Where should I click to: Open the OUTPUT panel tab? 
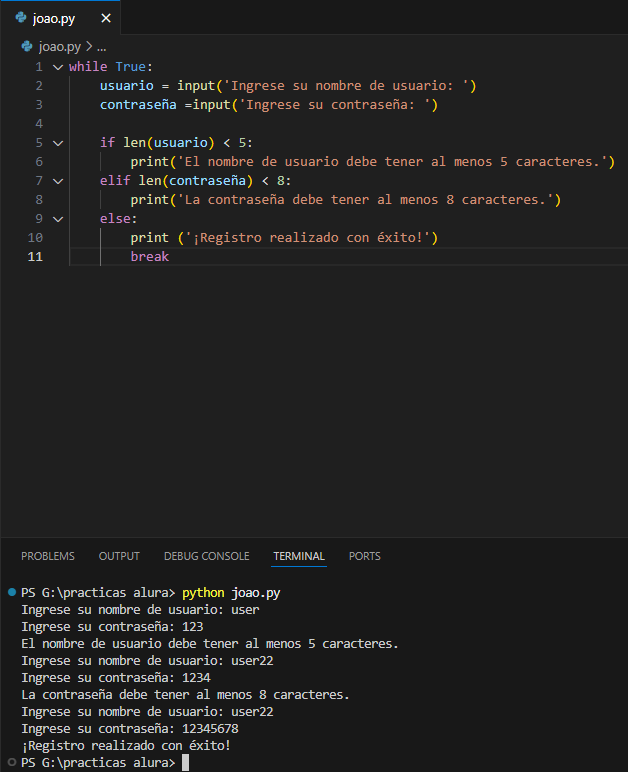click(x=119, y=556)
